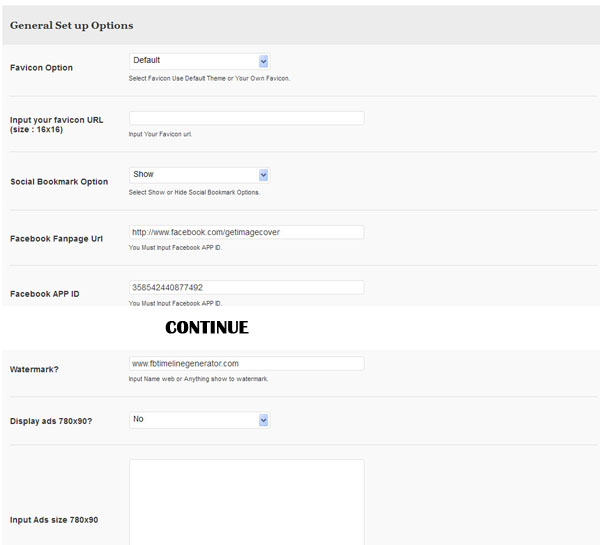The height and width of the screenshot is (545, 600).
Task: Click the Social Bookmark Option label
Action: [x=59, y=182]
